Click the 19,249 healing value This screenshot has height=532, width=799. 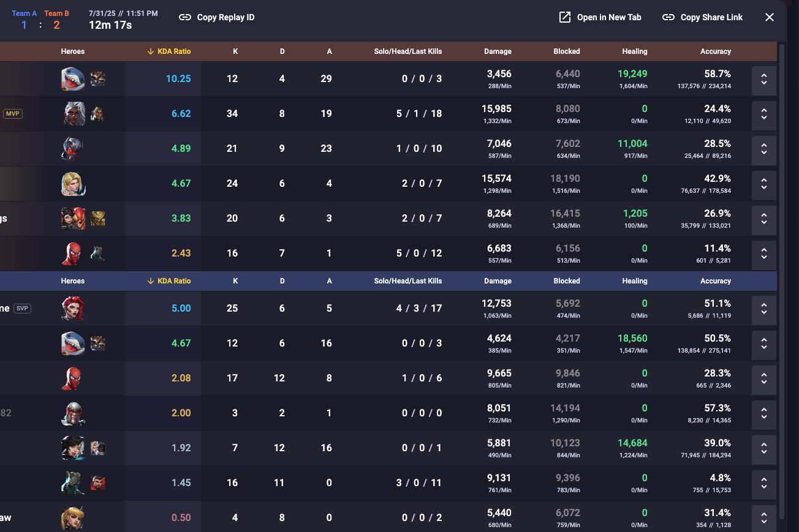click(x=632, y=74)
